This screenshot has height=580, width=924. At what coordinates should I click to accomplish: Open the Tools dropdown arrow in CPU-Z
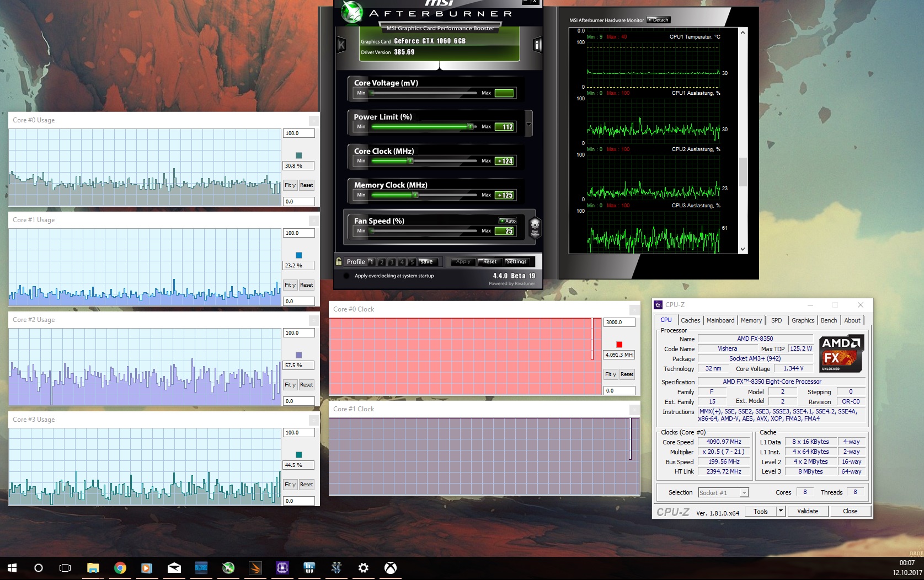tap(781, 511)
